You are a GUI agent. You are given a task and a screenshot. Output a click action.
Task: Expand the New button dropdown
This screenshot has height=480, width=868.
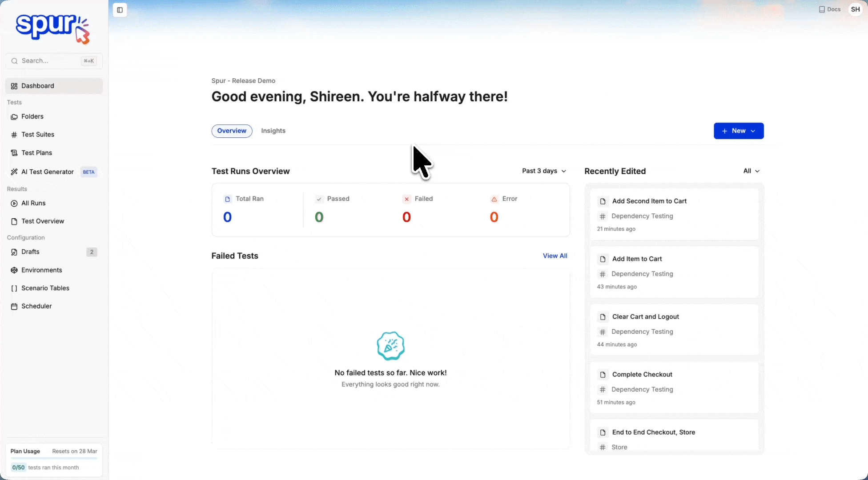pos(753,131)
